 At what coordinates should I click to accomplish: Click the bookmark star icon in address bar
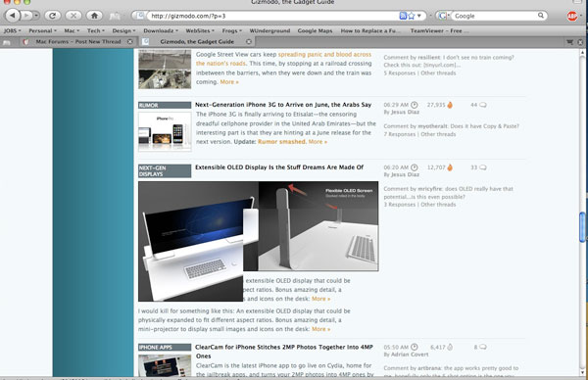tap(412, 16)
